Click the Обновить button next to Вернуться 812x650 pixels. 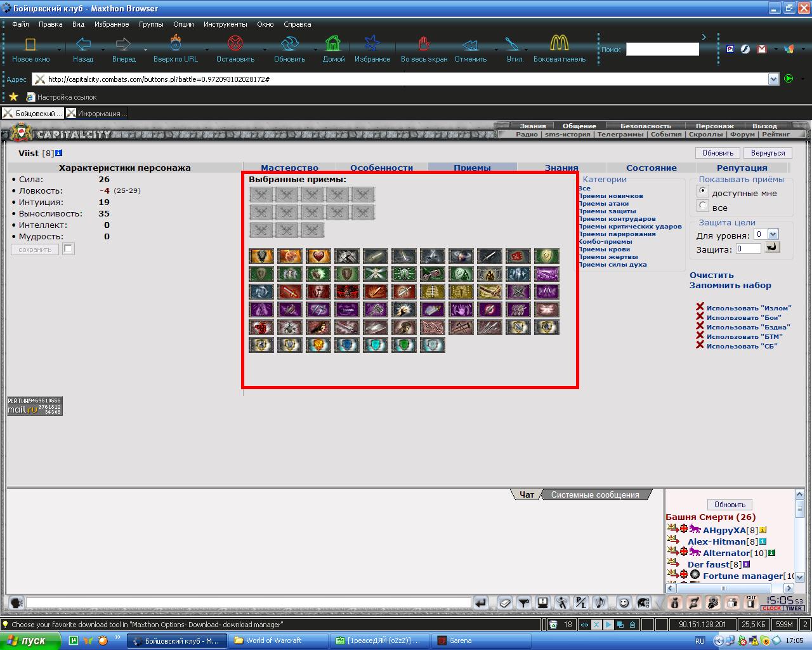tap(718, 153)
